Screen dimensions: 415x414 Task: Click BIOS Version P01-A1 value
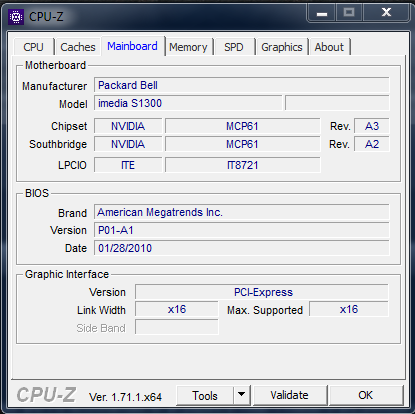point(242,230)
